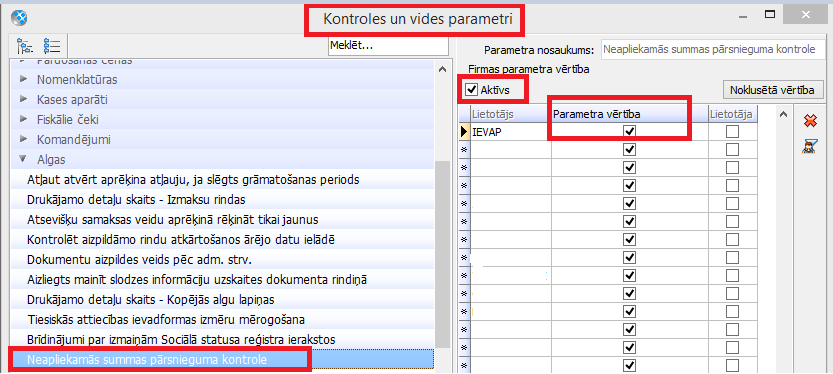The height and width of the screenshot is (374, 833).
Task: Click the Meklēt search field
Action: (x=388, y=46)
